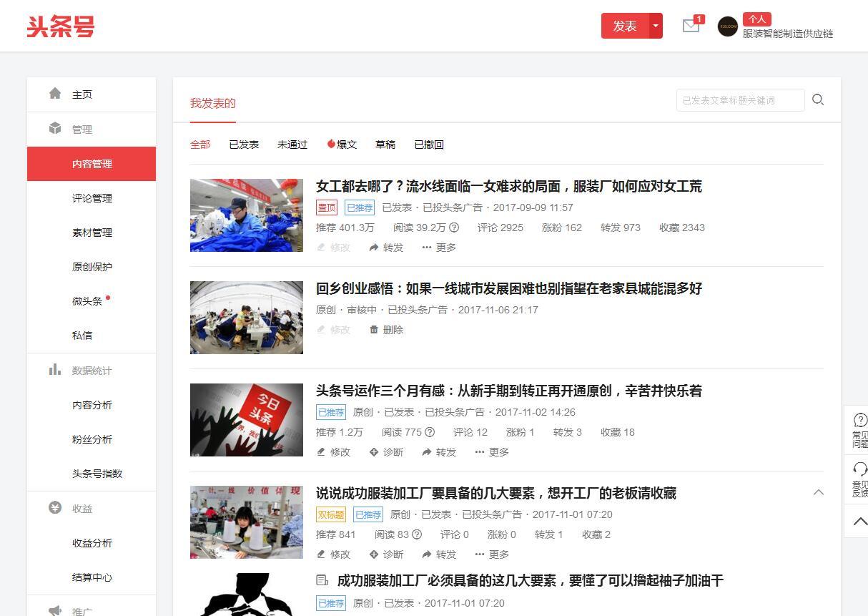
Task: Click the 转发 forward arrow icon
Action: point(375,248)
